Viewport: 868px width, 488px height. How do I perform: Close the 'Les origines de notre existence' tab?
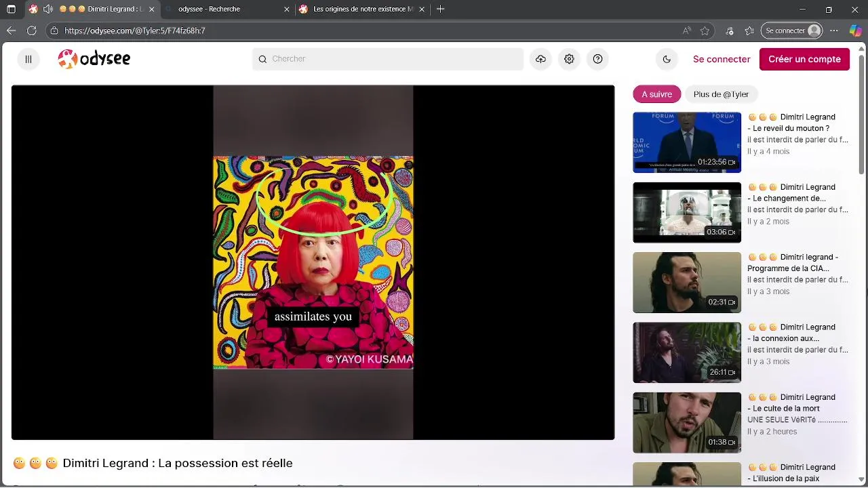422,9
